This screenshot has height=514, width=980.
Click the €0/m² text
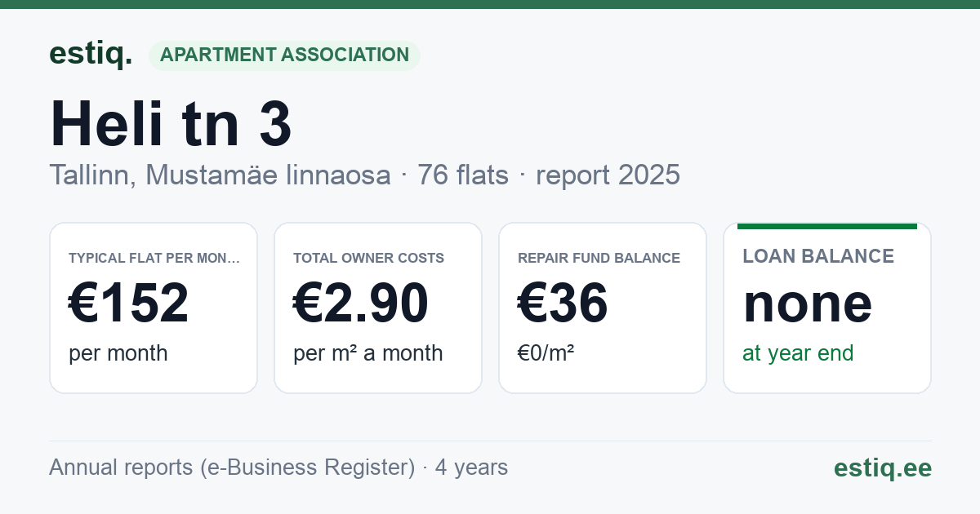(546, 353)
